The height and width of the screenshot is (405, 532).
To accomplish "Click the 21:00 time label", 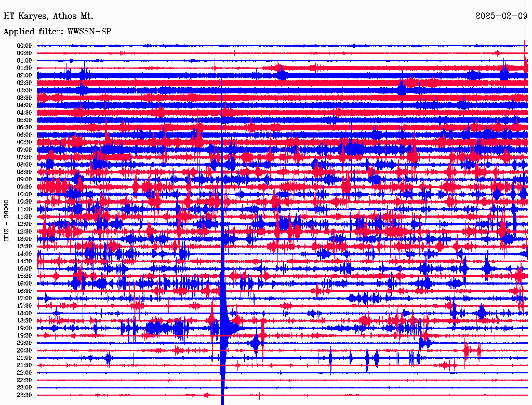I will click(x=24, y=358).
